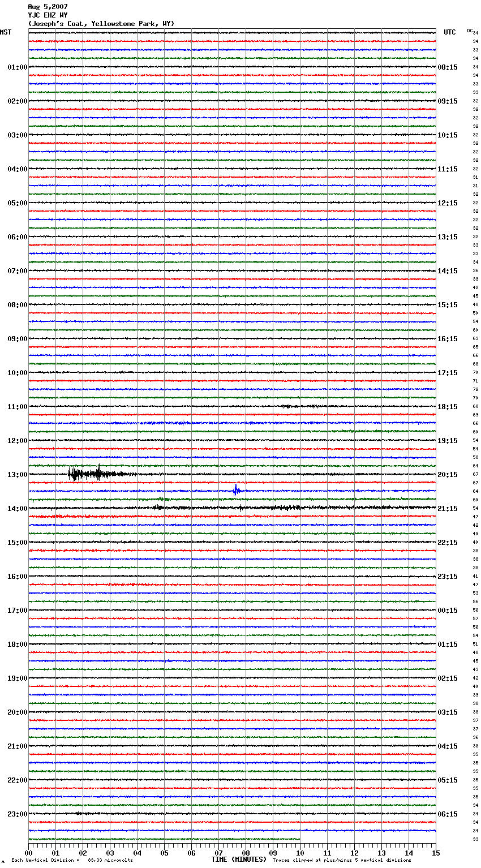Click the '10' minute tick label
Screen dimensions: 481x868
[300, 853]
